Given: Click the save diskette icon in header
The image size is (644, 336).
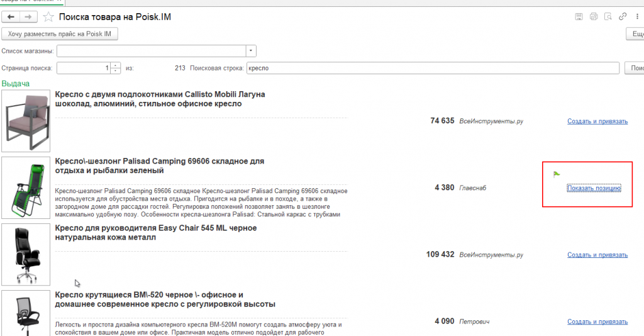Looking at the screenshot, I should coord(579,16).
